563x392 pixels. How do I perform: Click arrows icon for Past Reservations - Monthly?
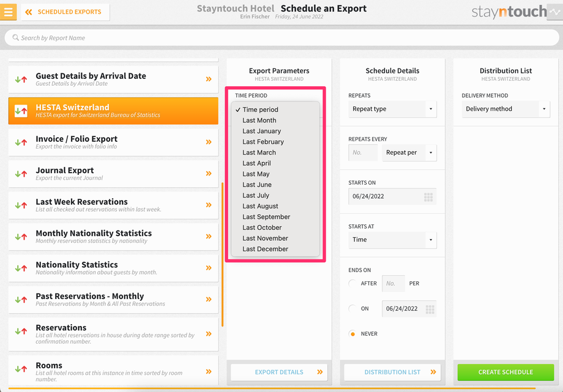click(21, 300)
